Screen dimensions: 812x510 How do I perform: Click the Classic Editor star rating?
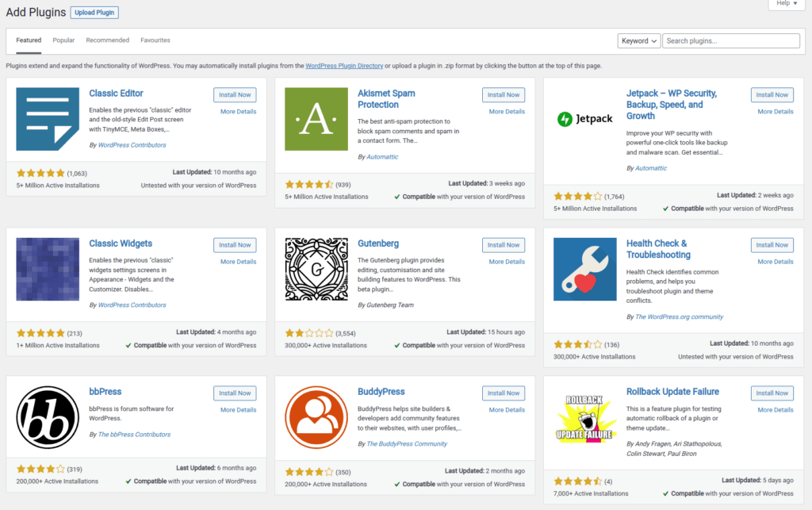point(40,173)
